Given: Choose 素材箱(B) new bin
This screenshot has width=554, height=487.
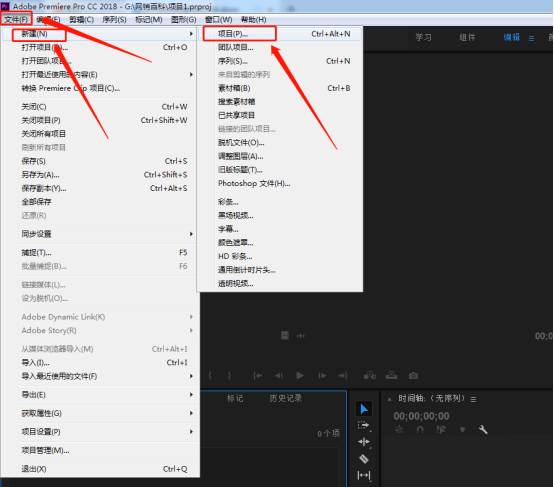Looking at the screenshot, I should 279,88.
